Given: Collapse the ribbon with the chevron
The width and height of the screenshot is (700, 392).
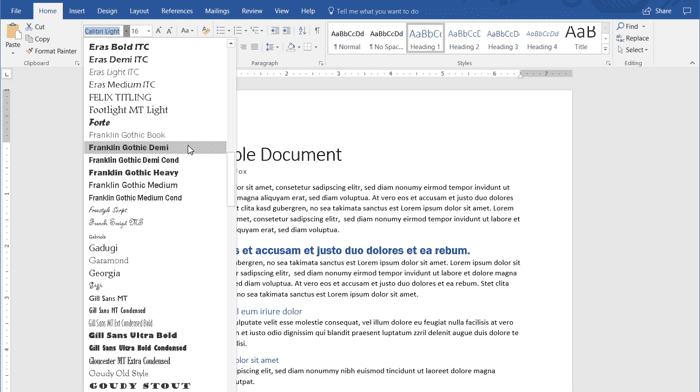Looking at the screenshot, I should point(692,63).
